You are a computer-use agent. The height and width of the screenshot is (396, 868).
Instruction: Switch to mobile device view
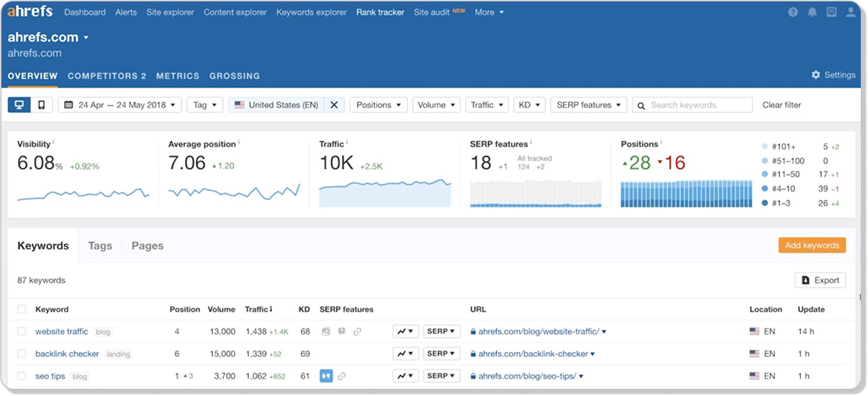41,105
